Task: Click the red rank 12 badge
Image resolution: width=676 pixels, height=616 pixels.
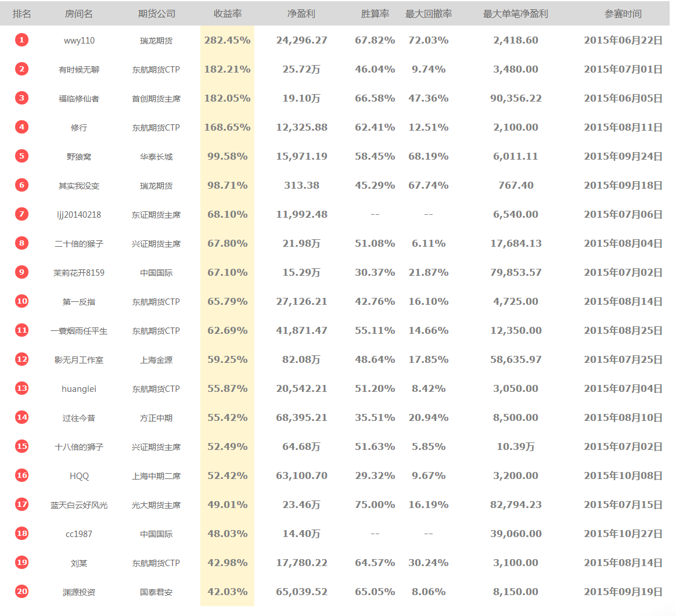Action: [21, 359]
